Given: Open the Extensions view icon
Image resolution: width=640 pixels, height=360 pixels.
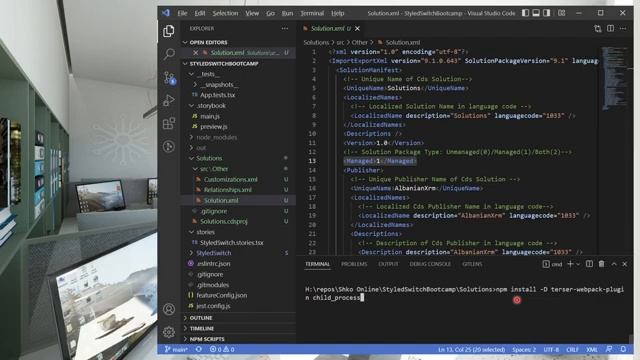Looking at the screenshot, I should pos(169,123).
